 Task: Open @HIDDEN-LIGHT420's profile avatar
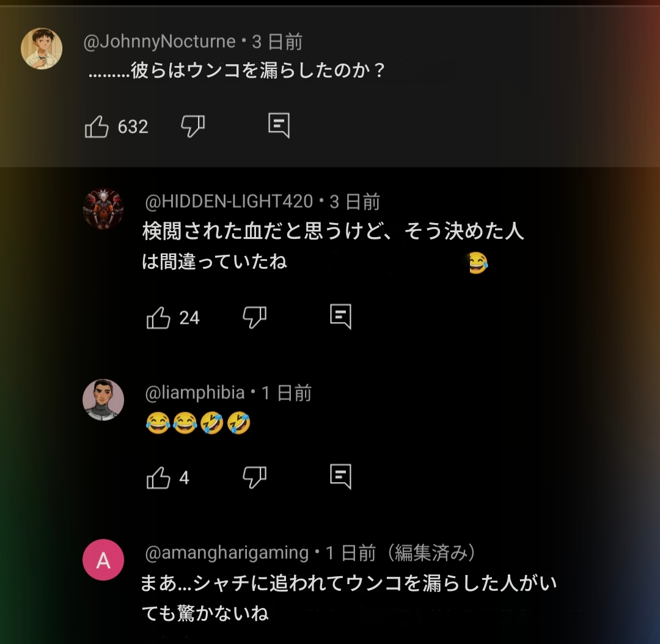103,208
